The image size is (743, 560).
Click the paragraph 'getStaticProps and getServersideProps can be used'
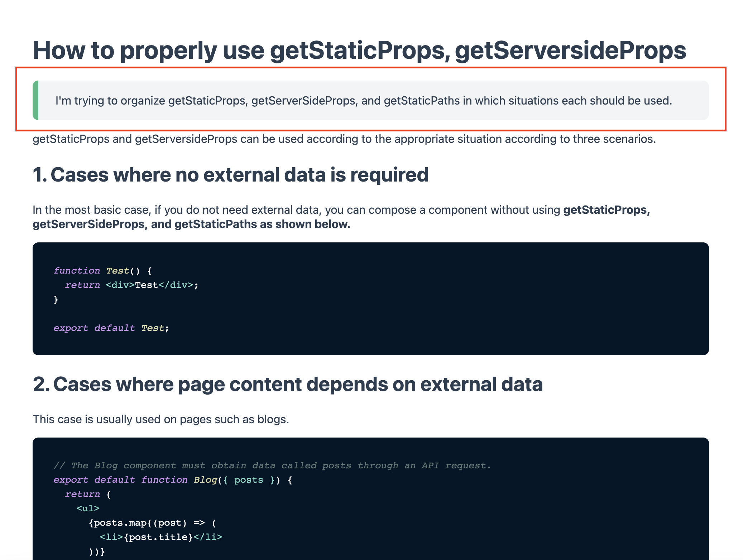point(344,139)
